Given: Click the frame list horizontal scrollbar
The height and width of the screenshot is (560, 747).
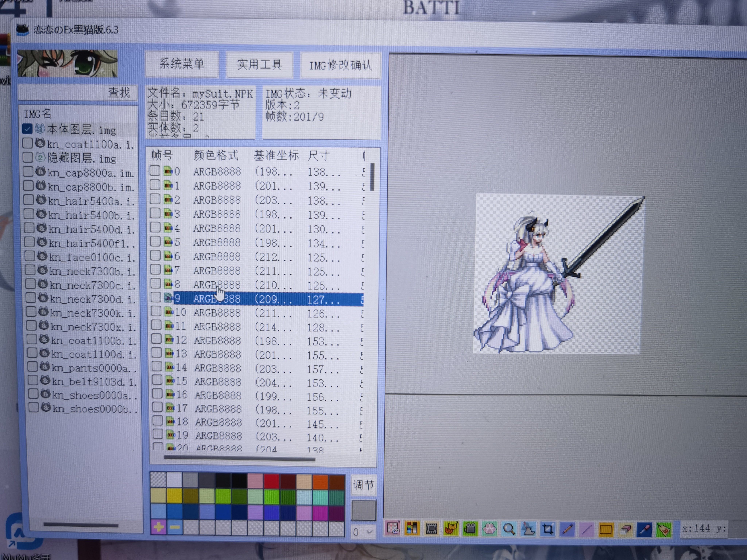Looking at the screenshot, I should 239,458.
